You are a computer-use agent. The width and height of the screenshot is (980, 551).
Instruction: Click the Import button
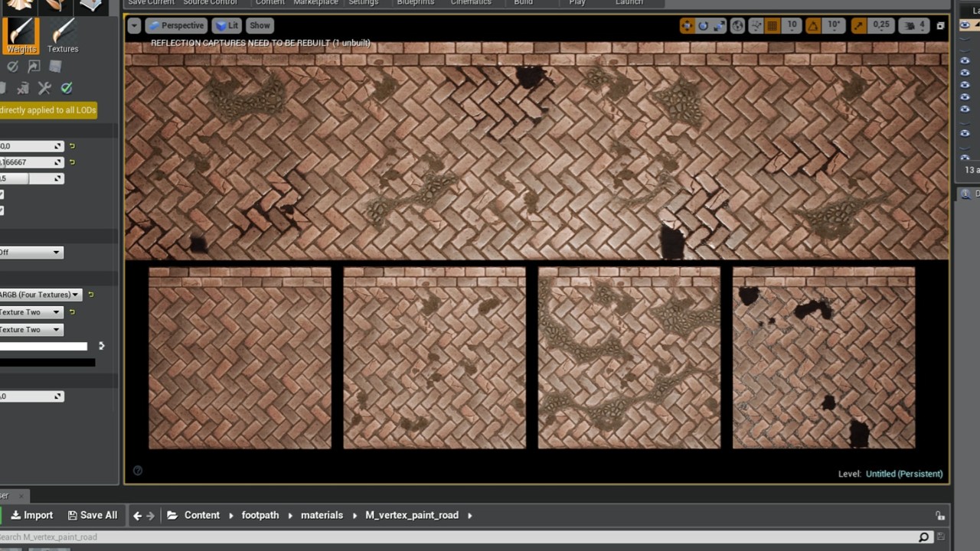31,515
